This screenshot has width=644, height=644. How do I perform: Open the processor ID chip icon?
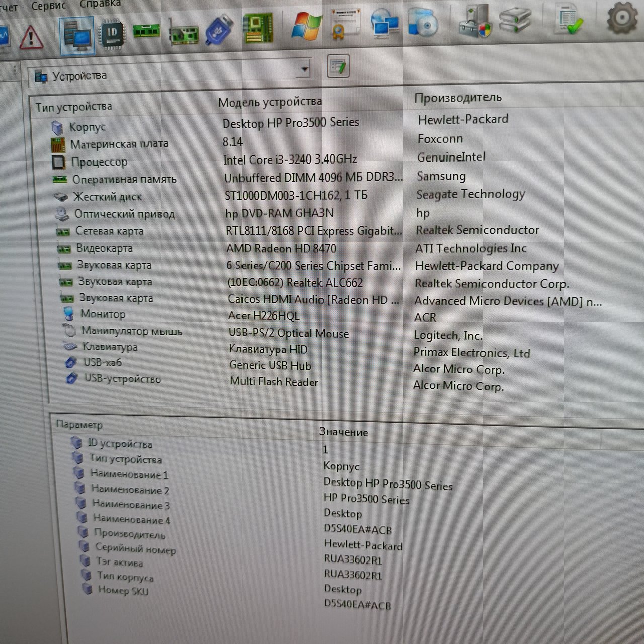(113, 33)
